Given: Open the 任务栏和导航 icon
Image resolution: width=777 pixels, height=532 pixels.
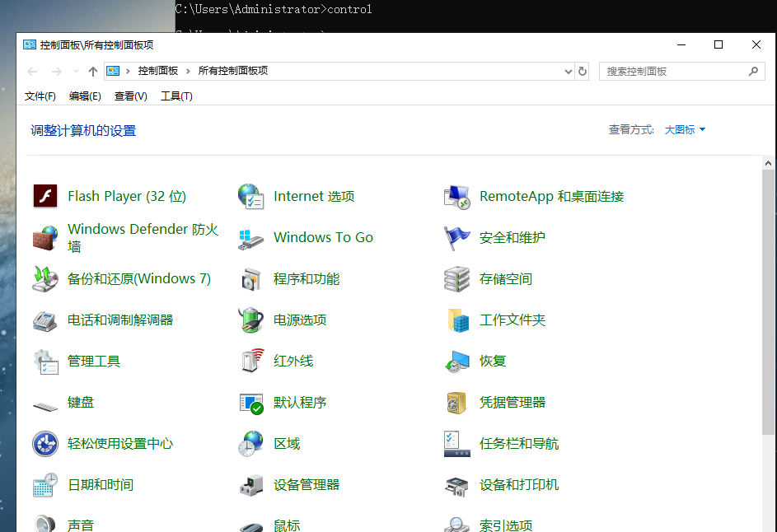Looking at the screenshot, I should pyautogui.click(x=456, y=443).
